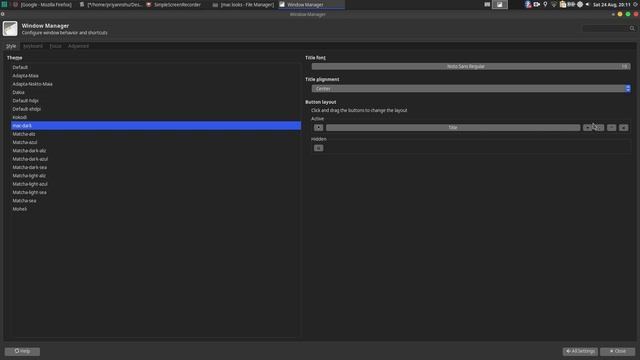Click the first workspace in the switcher
Viewport: 640px width, 360px height.
tap(487, 4)
